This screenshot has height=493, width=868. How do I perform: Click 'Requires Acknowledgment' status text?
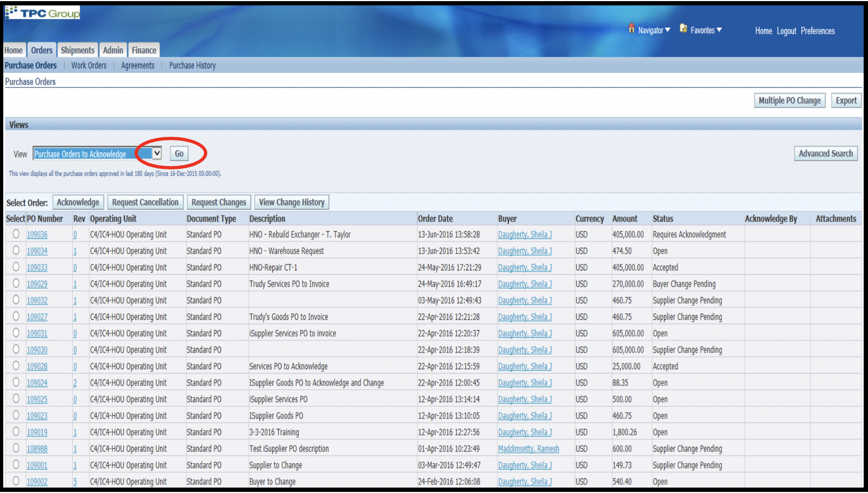pyautogui.click(x=689, y=235)
